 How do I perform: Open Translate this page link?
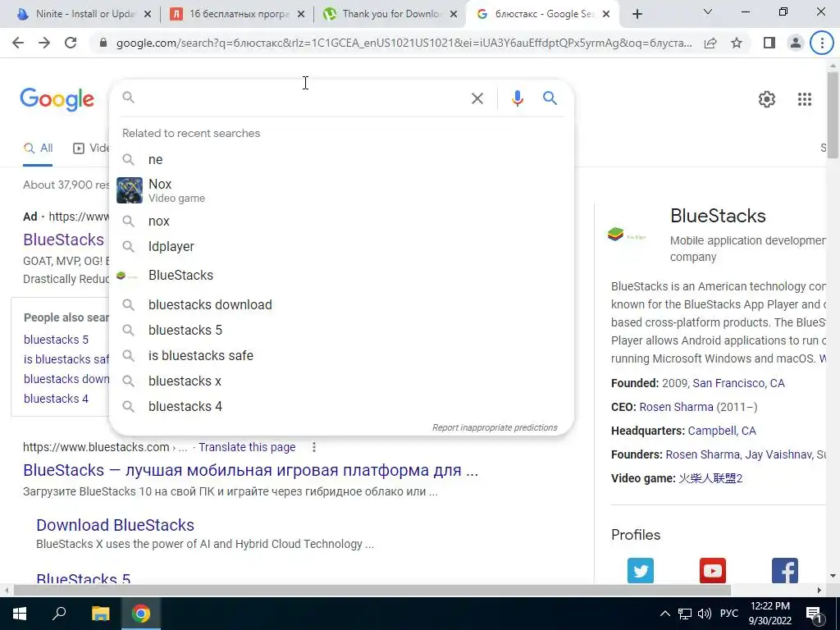pos(247,447)
